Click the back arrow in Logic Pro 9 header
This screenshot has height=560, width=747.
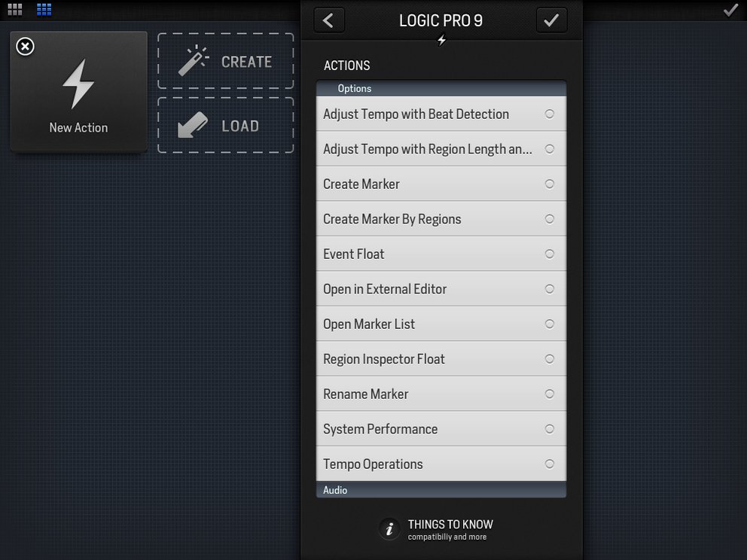pos(329,20)
